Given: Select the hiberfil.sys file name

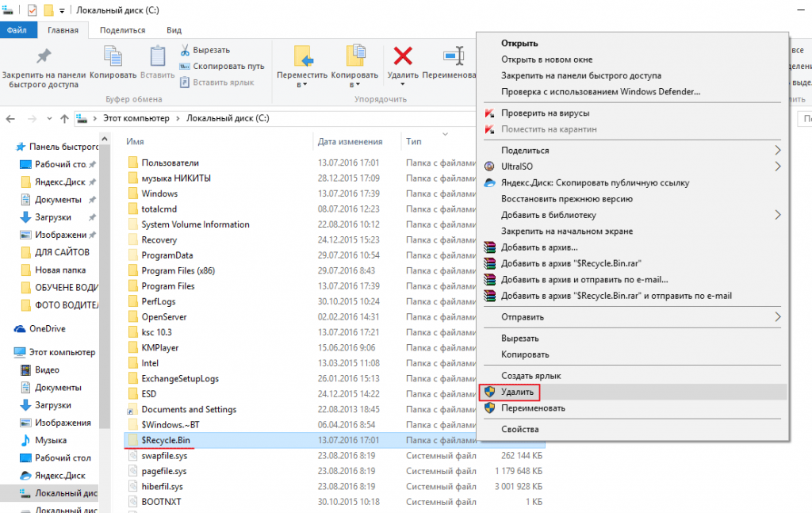Looking at the screenshot, I should coord(162,487).
